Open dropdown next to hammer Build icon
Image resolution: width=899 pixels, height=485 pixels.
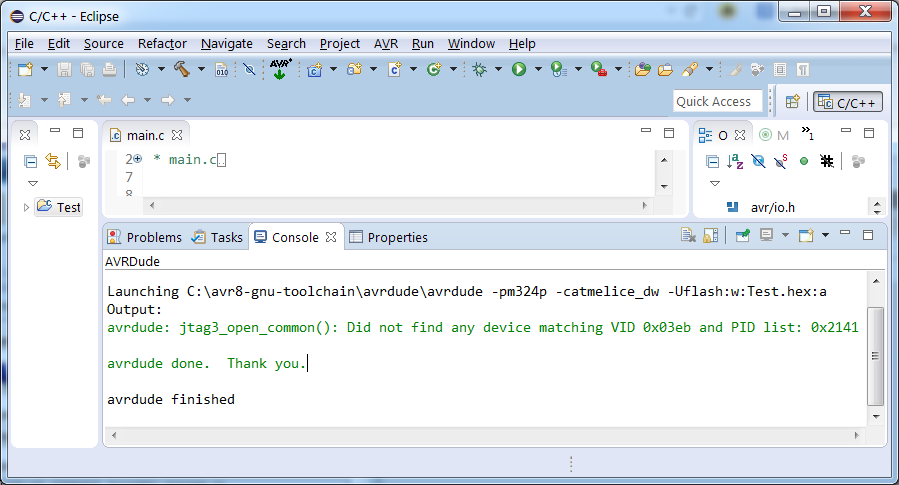coord(201,69)
